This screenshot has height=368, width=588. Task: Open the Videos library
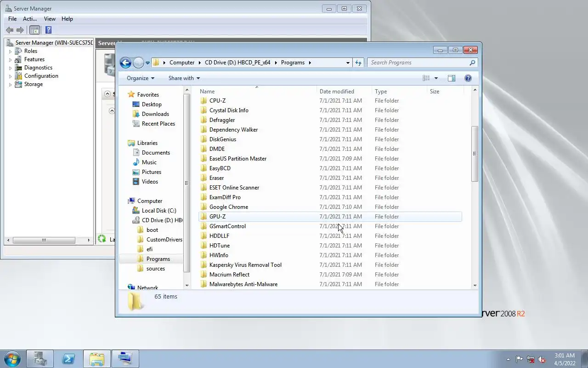[150, 182]
